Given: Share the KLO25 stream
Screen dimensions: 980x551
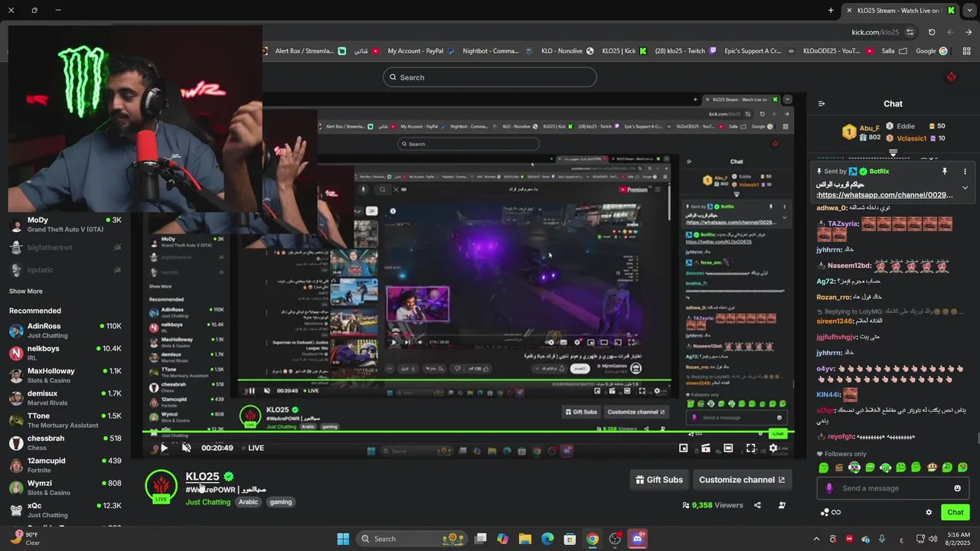Looking at the screenshot, I should pyautogui.click(x=757, y=505).
